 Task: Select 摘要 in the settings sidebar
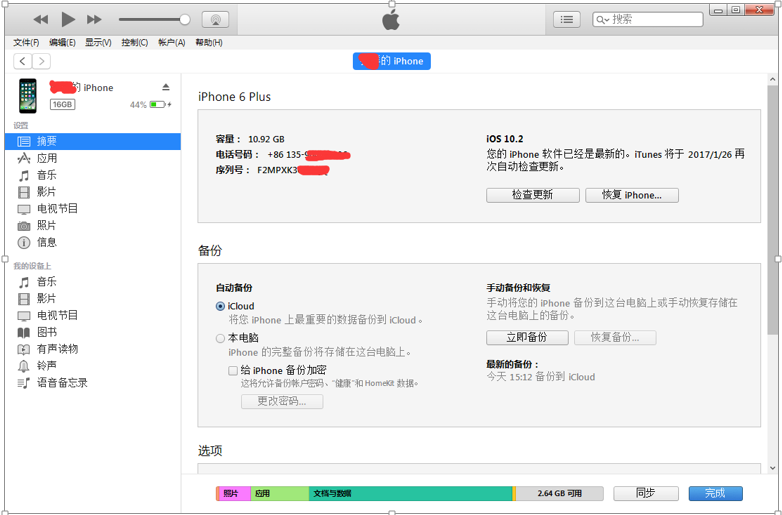coord(93,141)
